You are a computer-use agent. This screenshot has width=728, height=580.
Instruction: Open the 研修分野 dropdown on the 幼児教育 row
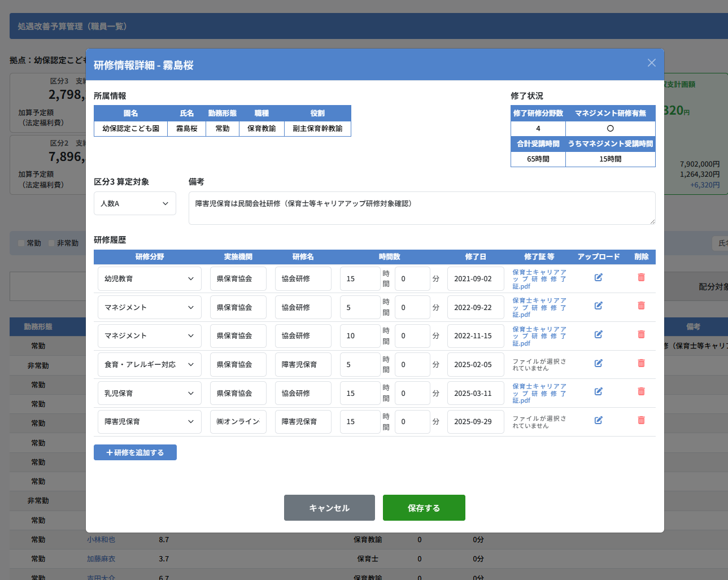click(149, 278)
